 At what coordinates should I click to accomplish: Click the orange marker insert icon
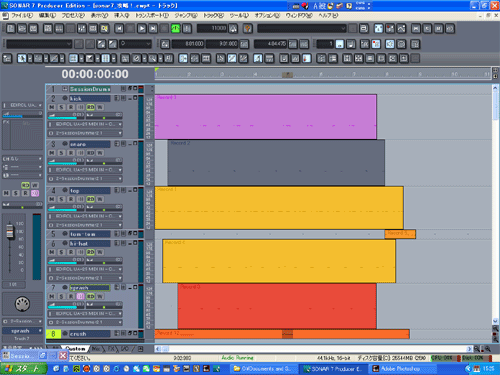tap(247, 29)
